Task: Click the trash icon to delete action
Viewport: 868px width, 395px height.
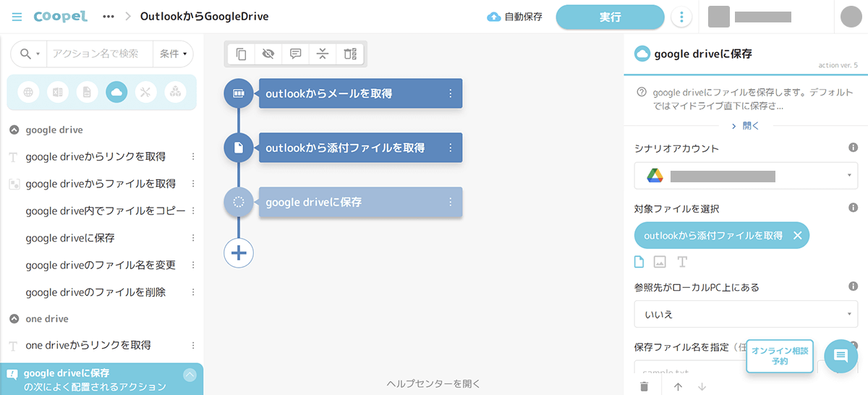Action: tap(644, 386)
